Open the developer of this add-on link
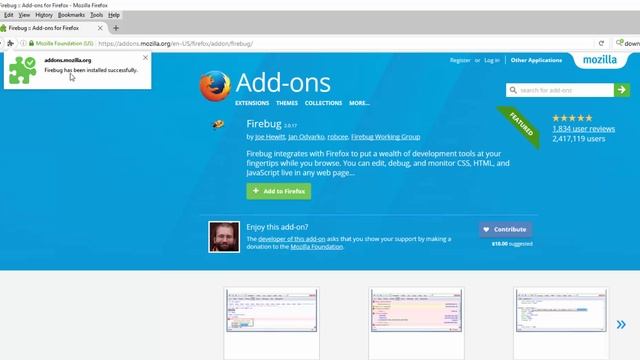640x360 pixels. tap(292, 239)
